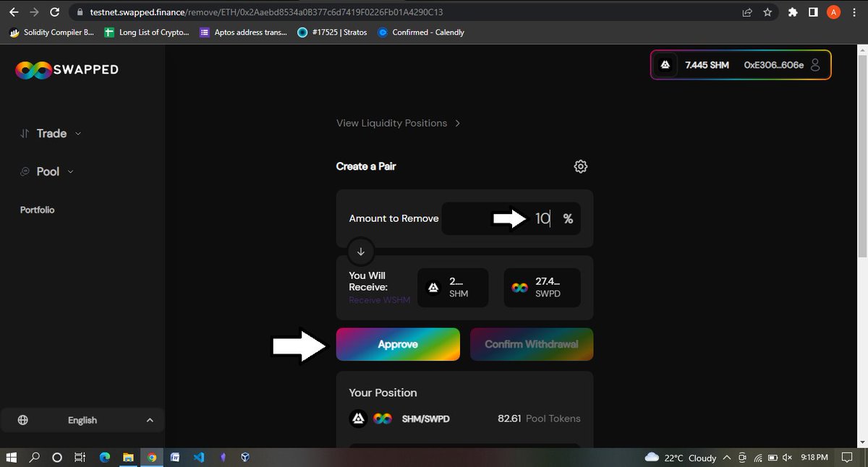
Task: Open volume control in tray
Action: pos(787,458)
